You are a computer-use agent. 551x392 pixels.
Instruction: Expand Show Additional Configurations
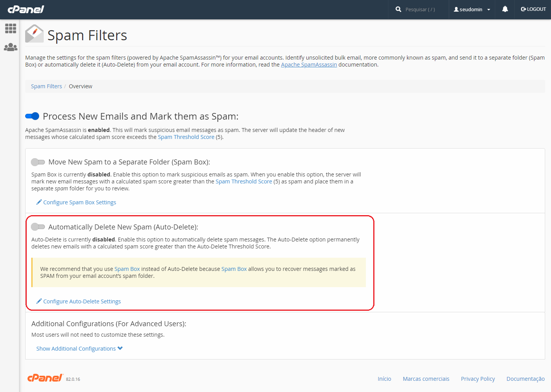click(x=79, y=349)
